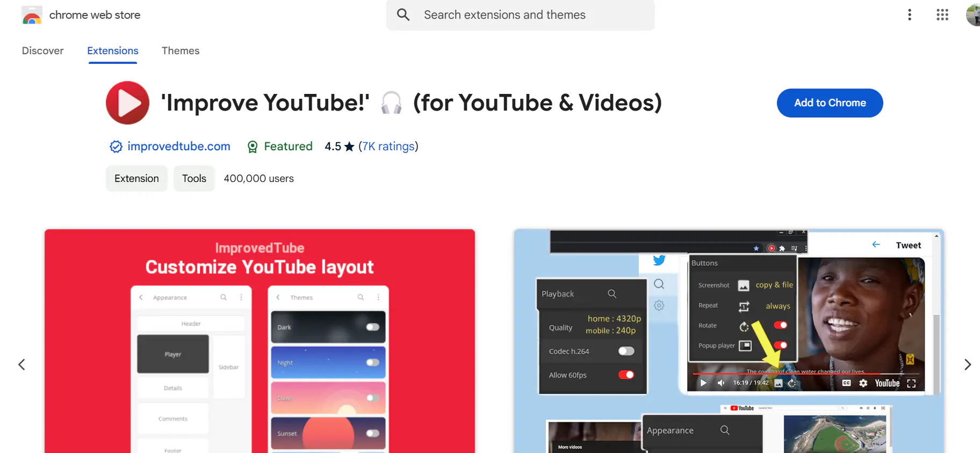Click the search icon in Playback panel
This screenshot has height=453, width=980.
(x=612, y=294)
